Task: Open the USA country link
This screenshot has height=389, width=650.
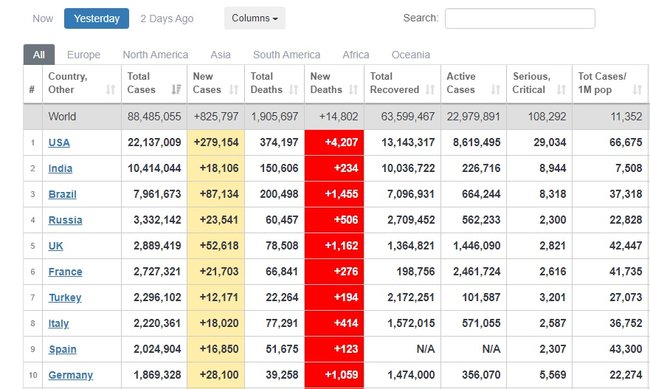Action: click(x=59, y=143)
